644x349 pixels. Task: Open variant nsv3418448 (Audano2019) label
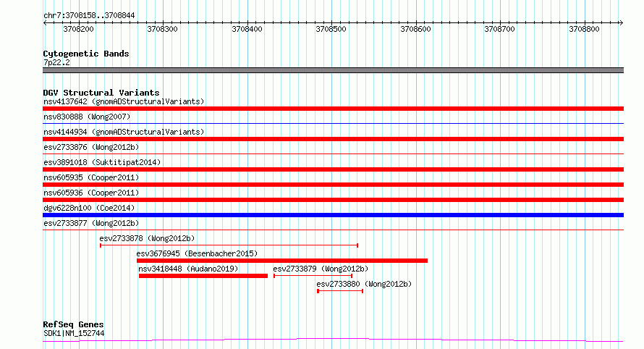188,269
